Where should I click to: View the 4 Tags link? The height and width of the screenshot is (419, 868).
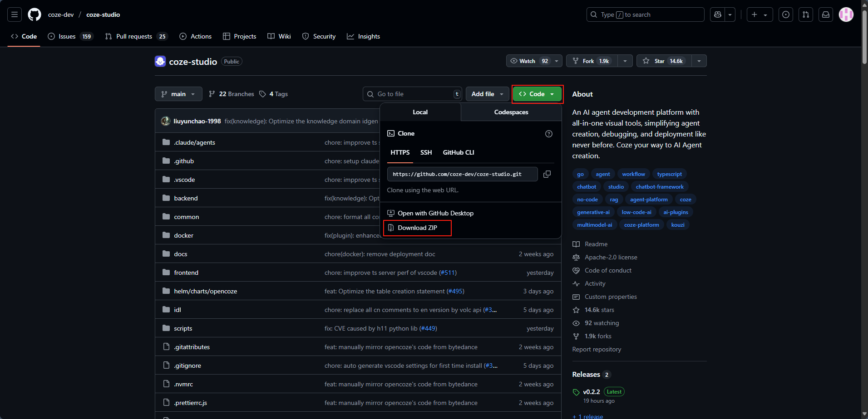click(x=274, y=94)
